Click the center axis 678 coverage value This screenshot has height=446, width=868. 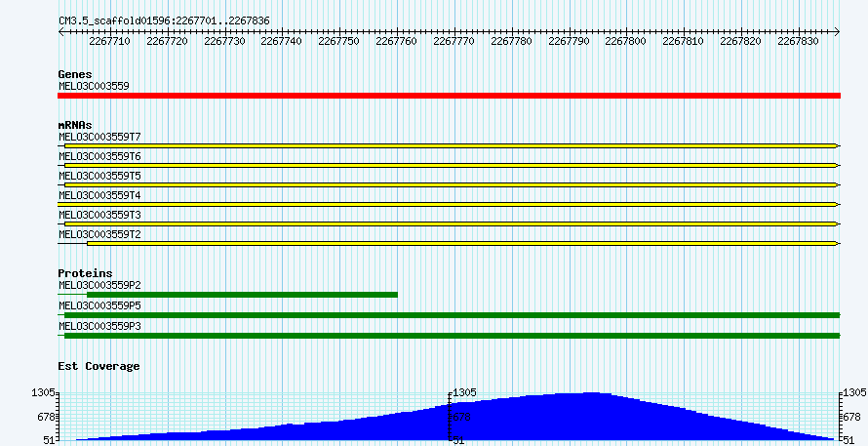coord(461,417)
